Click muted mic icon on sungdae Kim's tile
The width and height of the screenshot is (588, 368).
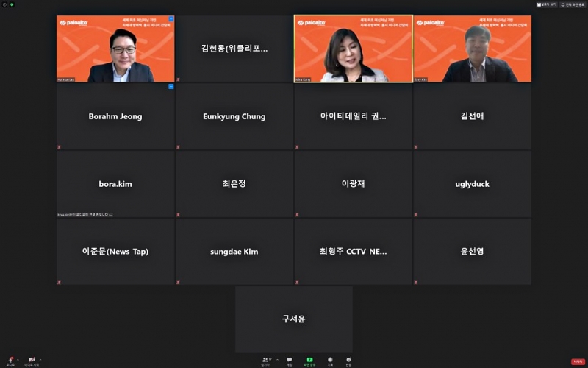178,283
